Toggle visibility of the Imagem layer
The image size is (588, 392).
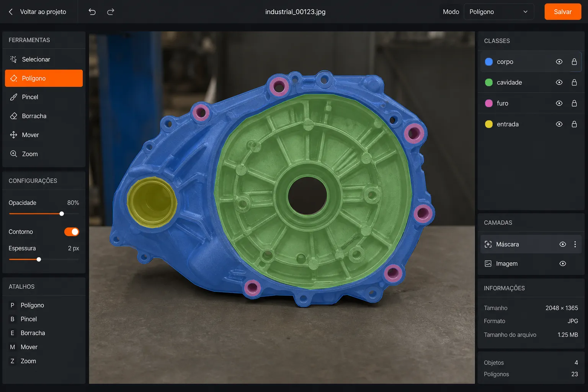[x=563, y=263]
